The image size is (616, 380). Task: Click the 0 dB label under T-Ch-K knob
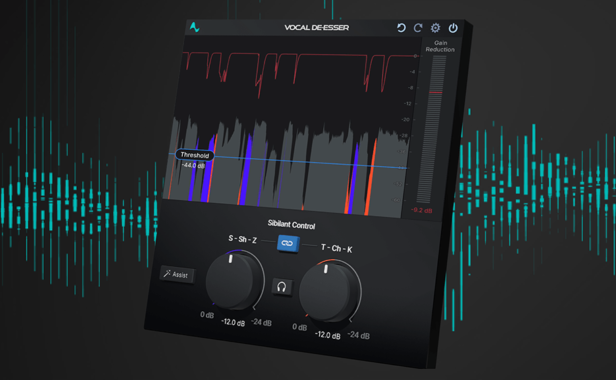(300, 327)
